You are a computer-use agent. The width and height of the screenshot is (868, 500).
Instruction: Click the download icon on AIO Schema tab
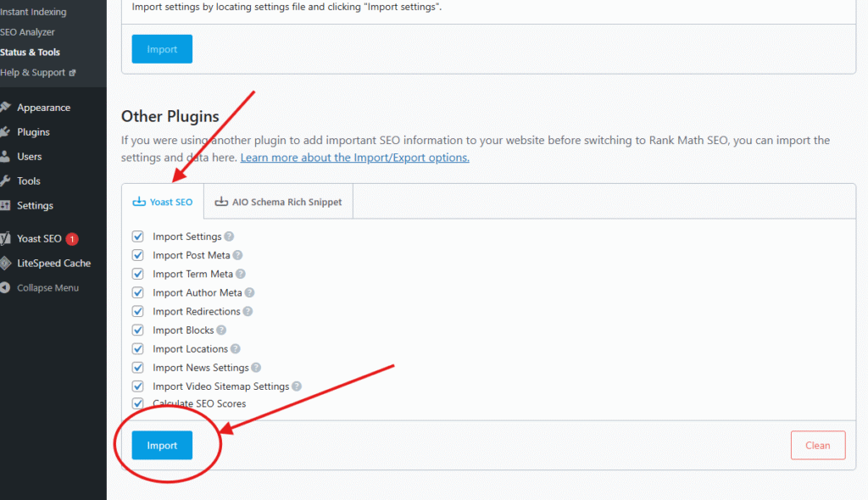coord(221,202)
